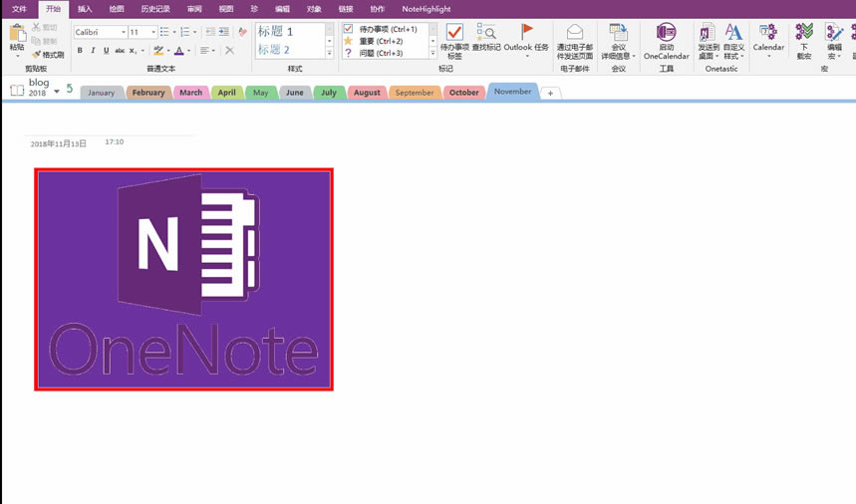The image size is (856, 504).
Task: Click the paragraph alignment icon
Action: pyautogui.click(x=204, y=50)
